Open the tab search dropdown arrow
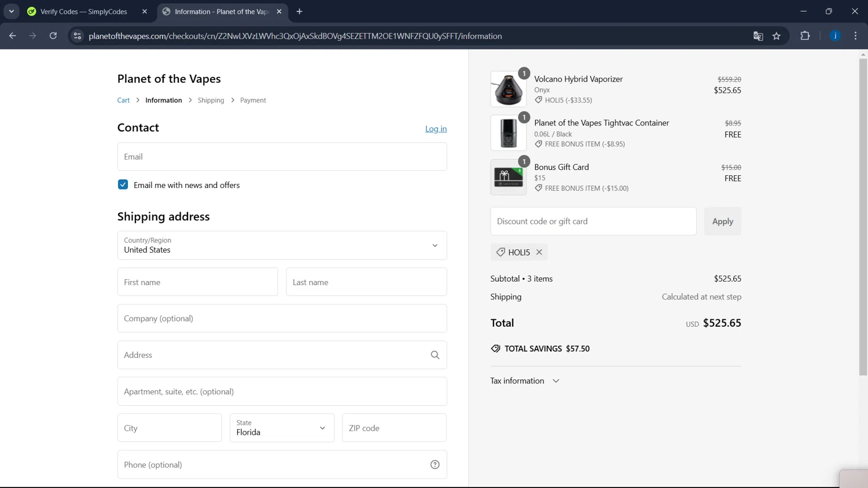 click(x=11, y=12)
